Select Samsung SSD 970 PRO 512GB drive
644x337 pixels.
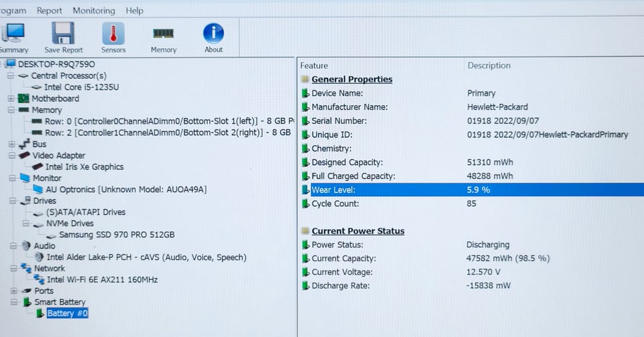point(117,234)
